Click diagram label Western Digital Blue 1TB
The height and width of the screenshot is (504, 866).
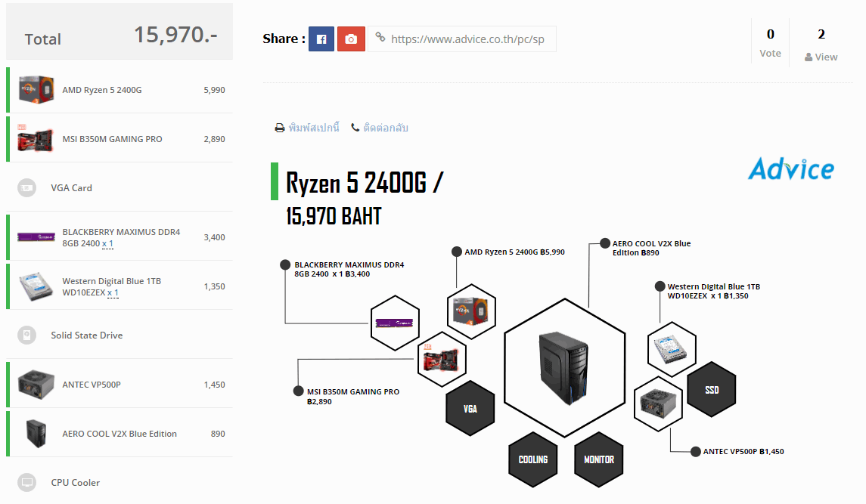tap(713, 291)
